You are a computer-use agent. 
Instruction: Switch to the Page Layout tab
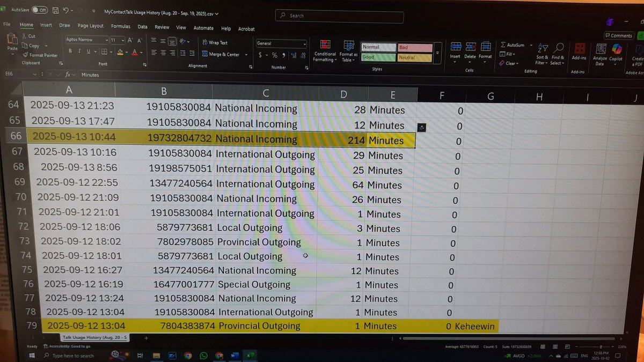pyautogui.click(x=91, y=25)
